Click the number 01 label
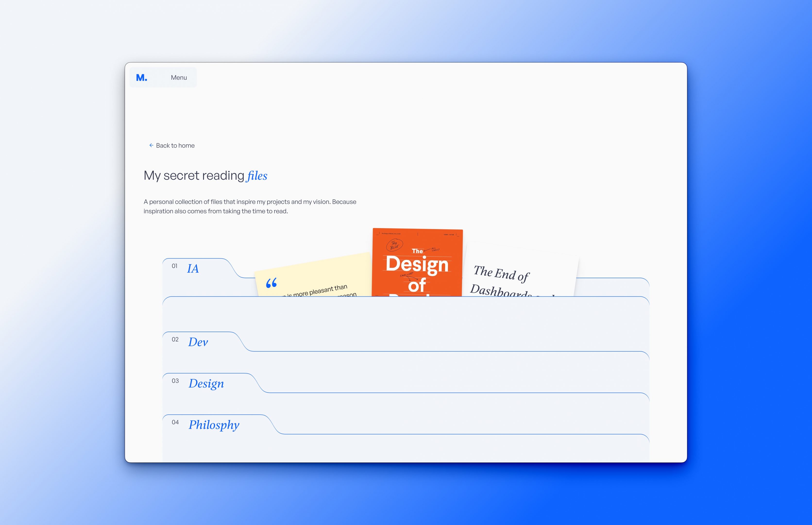Image resolution: width=812 pixels, height=525 pixels. [x=174, y=266]
